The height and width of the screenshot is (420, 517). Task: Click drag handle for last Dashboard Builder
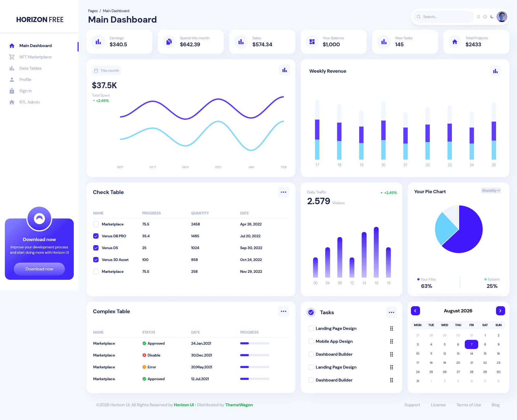(392, 380)
